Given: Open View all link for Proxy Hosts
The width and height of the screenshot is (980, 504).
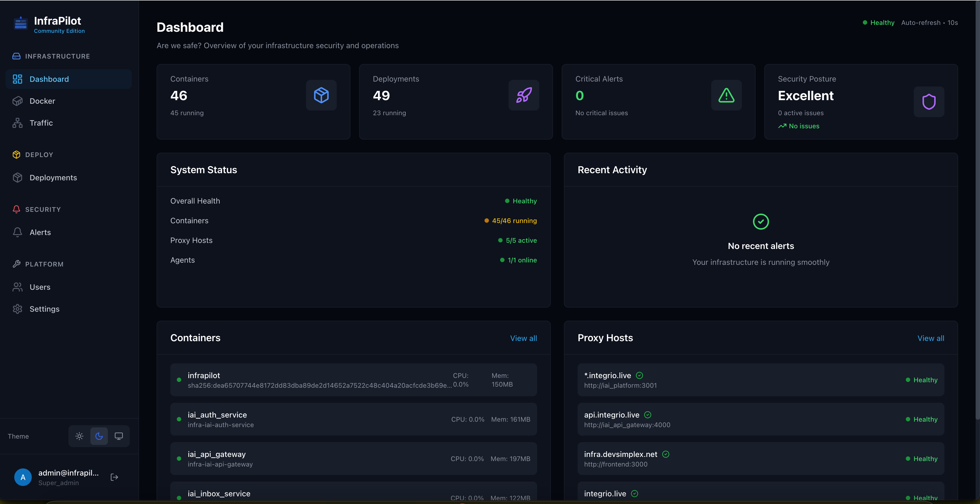Looking at the screenshot, I should 930,338.
